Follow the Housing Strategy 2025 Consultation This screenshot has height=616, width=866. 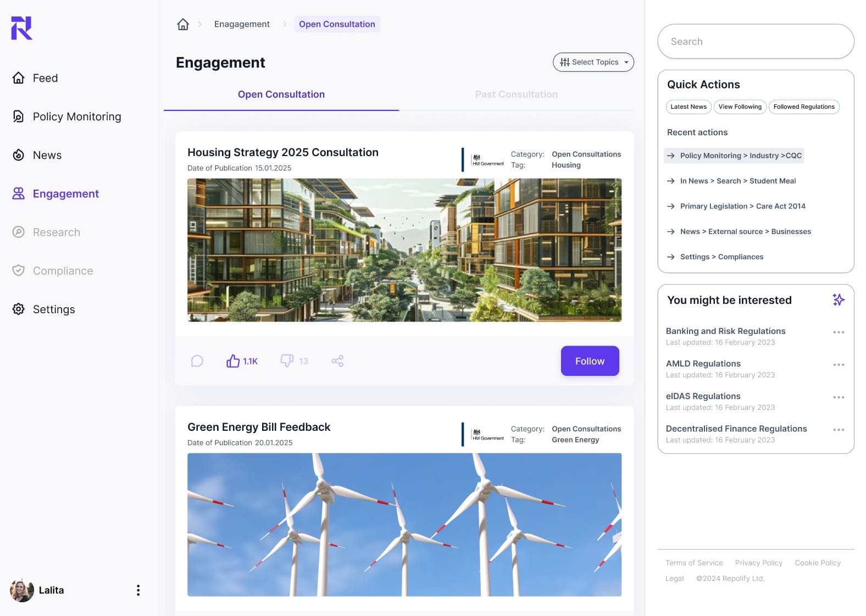pos(590,361)
